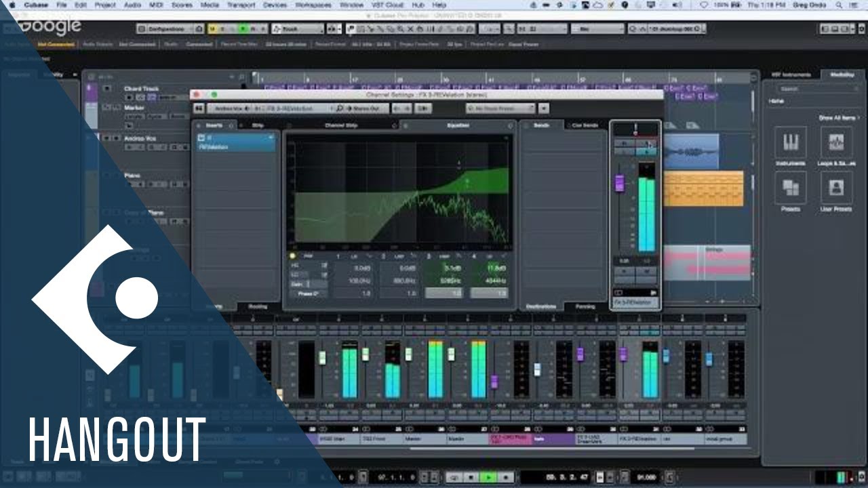Screen dimensions: 868x488
Task: Open the Routing tab at bottom left
Action: coord(257,306)
